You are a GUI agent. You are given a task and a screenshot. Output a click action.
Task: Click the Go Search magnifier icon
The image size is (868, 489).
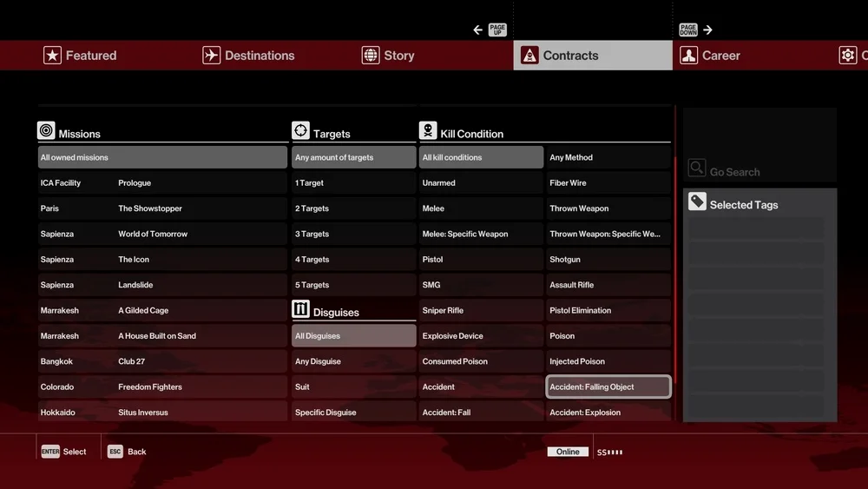(697, 168)
